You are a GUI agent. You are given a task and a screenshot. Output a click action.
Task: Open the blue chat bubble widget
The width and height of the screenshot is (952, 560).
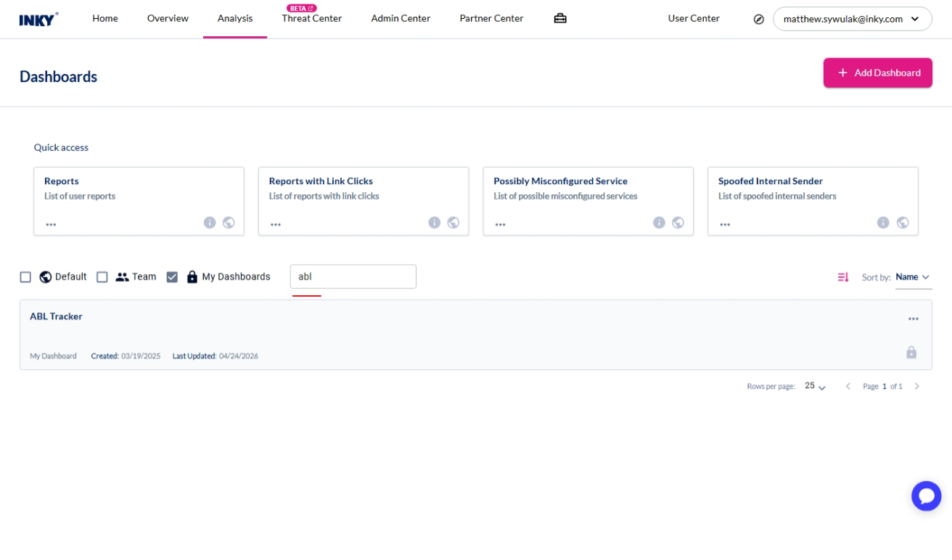pyautogui.click(x=927, y=496)
